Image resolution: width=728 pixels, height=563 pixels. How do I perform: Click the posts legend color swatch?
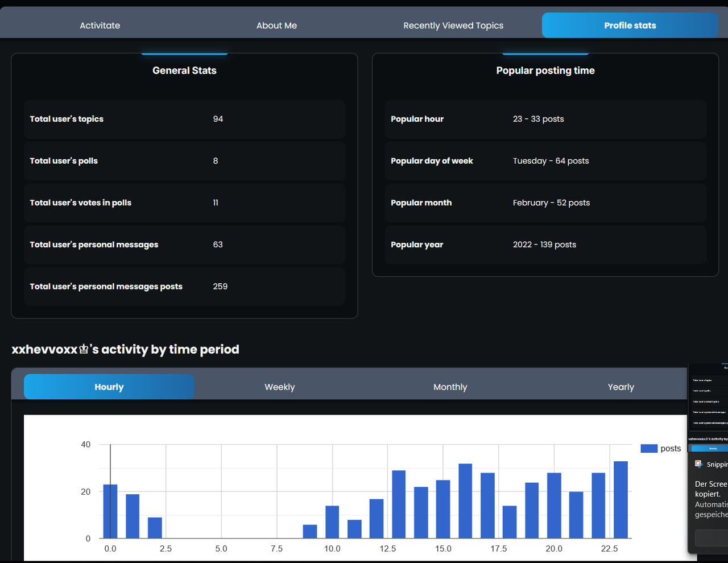click(649, 449)
